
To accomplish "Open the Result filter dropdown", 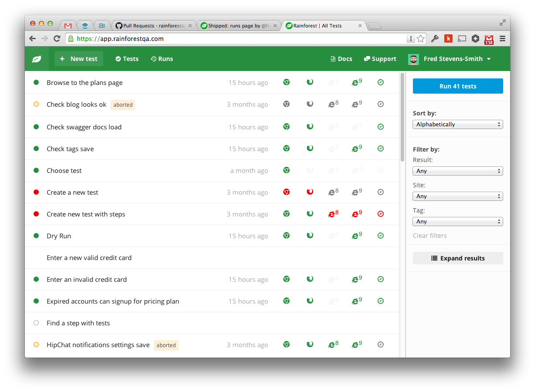I will point(458,171).
